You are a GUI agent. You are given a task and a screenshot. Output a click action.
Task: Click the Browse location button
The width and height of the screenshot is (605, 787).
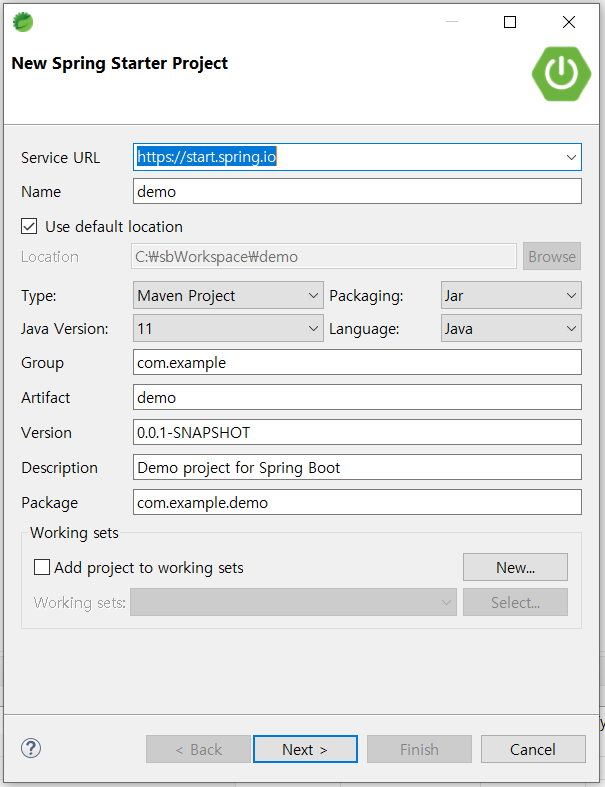coord(552,256)
